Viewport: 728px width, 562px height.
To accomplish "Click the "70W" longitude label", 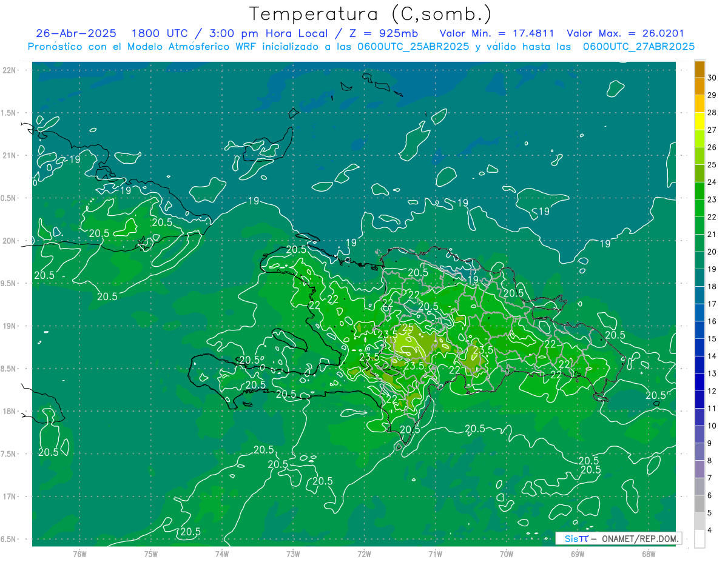I will [507, 554].
